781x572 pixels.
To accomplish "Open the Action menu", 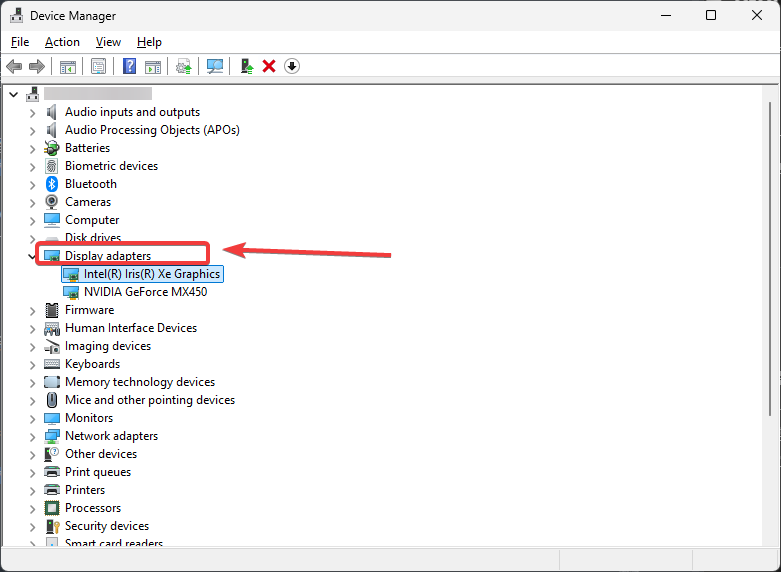I will 62,42.
